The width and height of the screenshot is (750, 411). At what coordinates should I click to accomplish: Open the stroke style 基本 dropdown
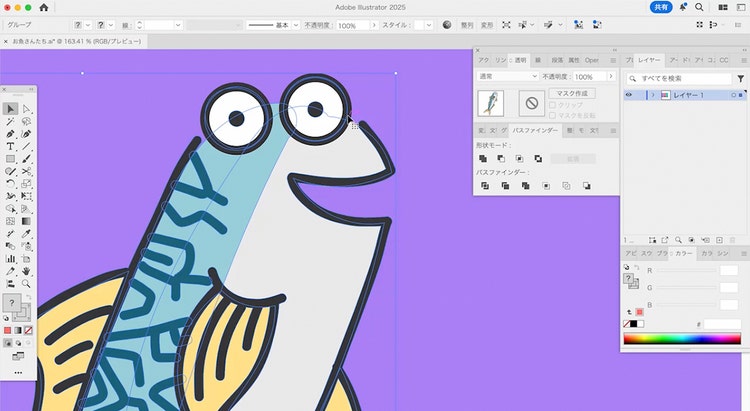pyautogui.click(x=296, y=25)
